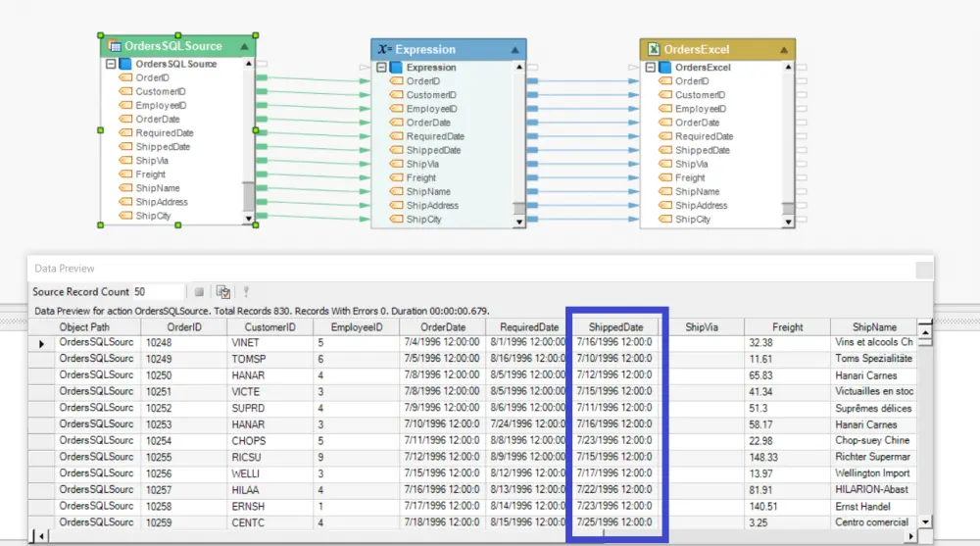Select EmployeeID field icon in OrdersExcel object
Viewport: 980px width, 546px height.
click(x=665, y=108)
